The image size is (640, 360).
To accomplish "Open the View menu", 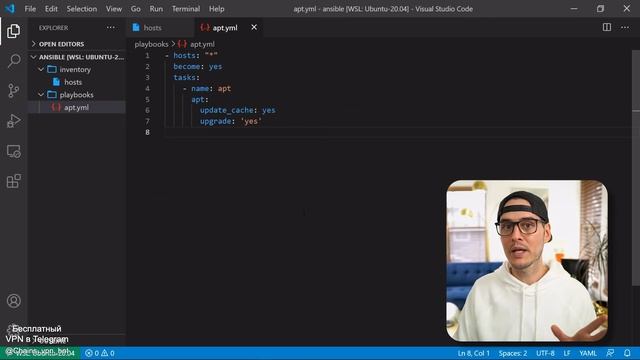I will pos(114,9).
